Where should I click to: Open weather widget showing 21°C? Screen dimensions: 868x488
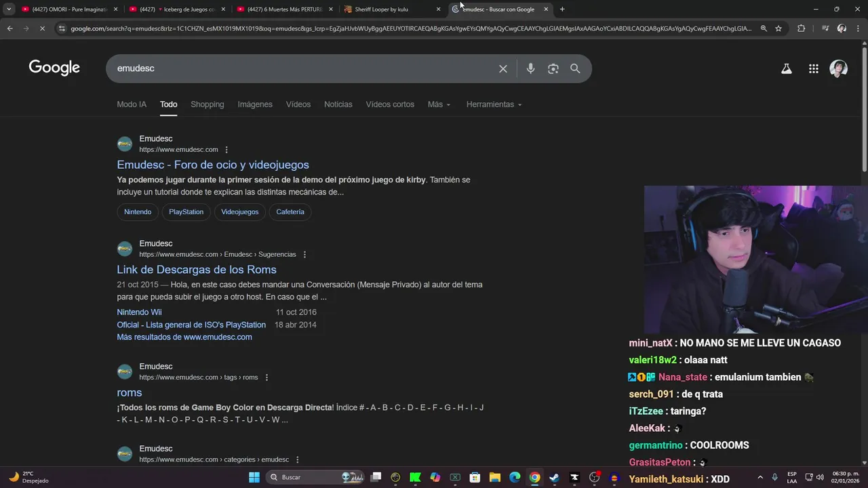28,477
